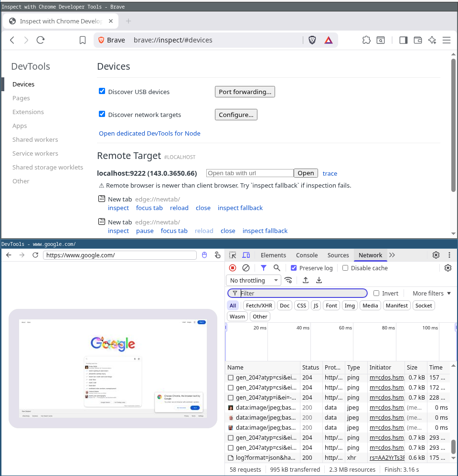Click the record network log button
The width and height of the screenshot is (458, 476).
tap(233, 268)
